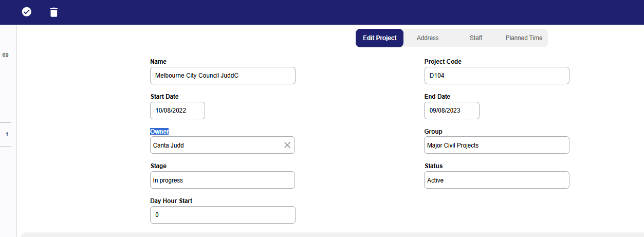Edit the Name field Melbourne City Council

pos(223,76)
